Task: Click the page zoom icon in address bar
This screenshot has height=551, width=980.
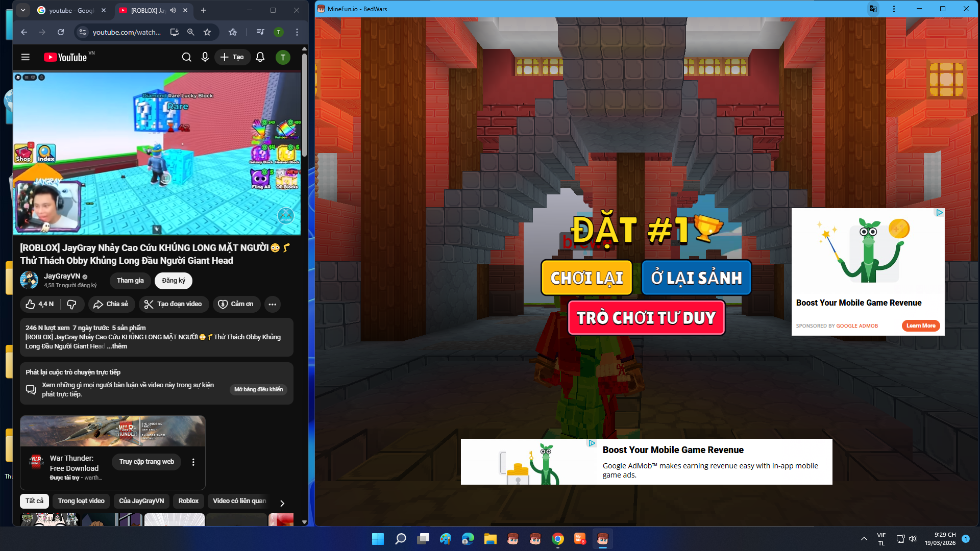Action: click(x=191, y=32)
